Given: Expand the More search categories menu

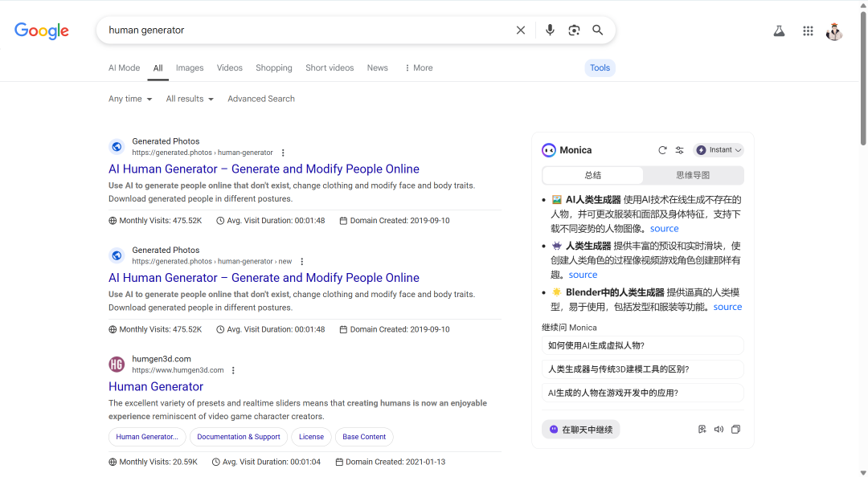Looking at the screenshot, I should tap(419, 67).
